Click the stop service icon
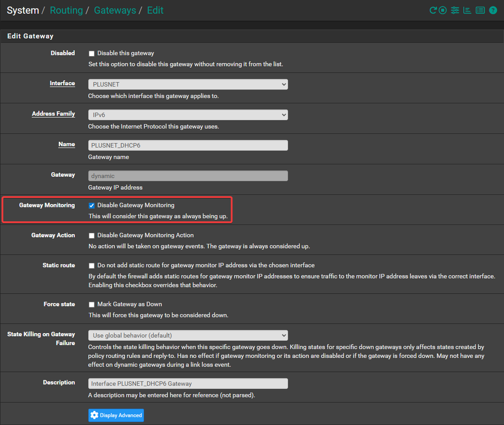The height and width of the screenshot is (425, 504). click(442, 10)
